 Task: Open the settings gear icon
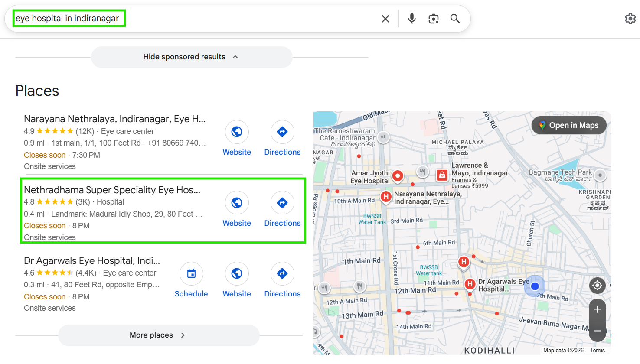click(630, 19)
